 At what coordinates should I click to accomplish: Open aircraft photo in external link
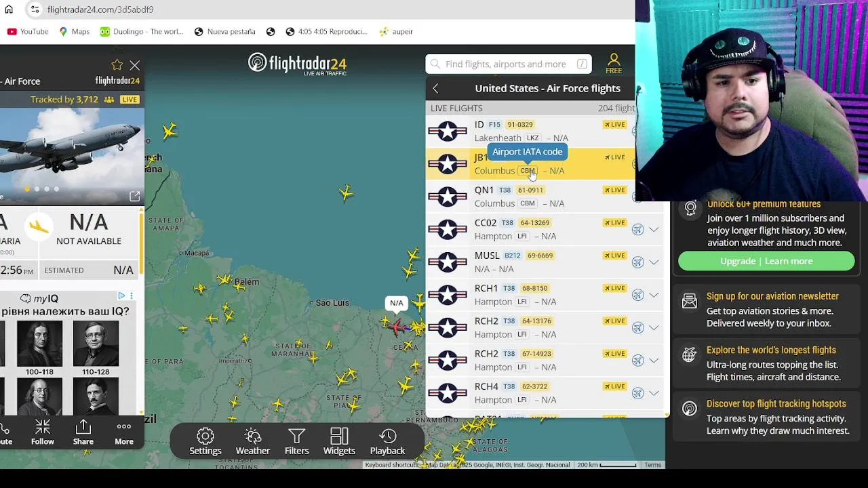(x=134, y=197)
